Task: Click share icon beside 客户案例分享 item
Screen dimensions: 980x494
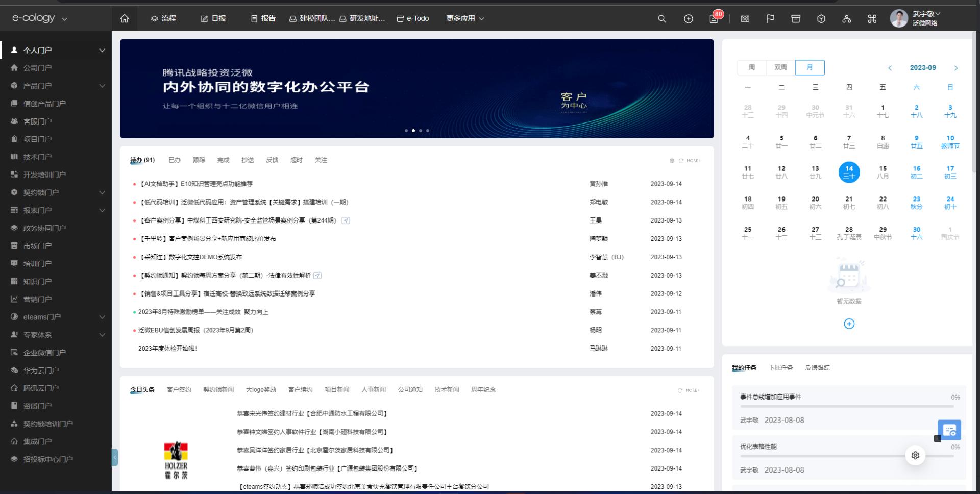Action: pos(346,220)
